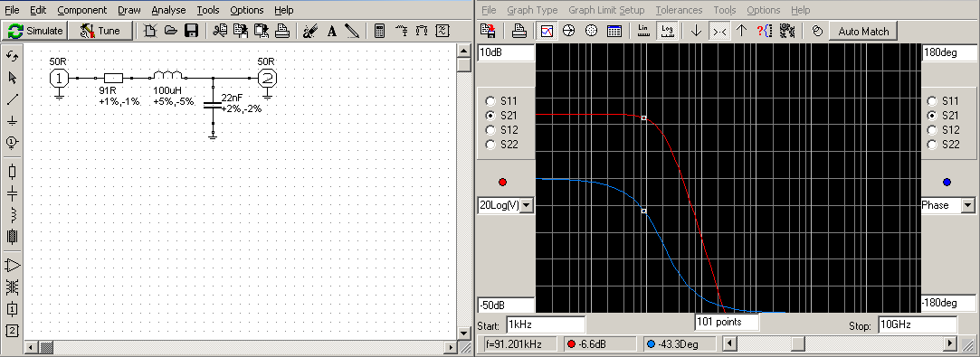
Task: Select the wire drawing tool
Action: coord(12,99)
